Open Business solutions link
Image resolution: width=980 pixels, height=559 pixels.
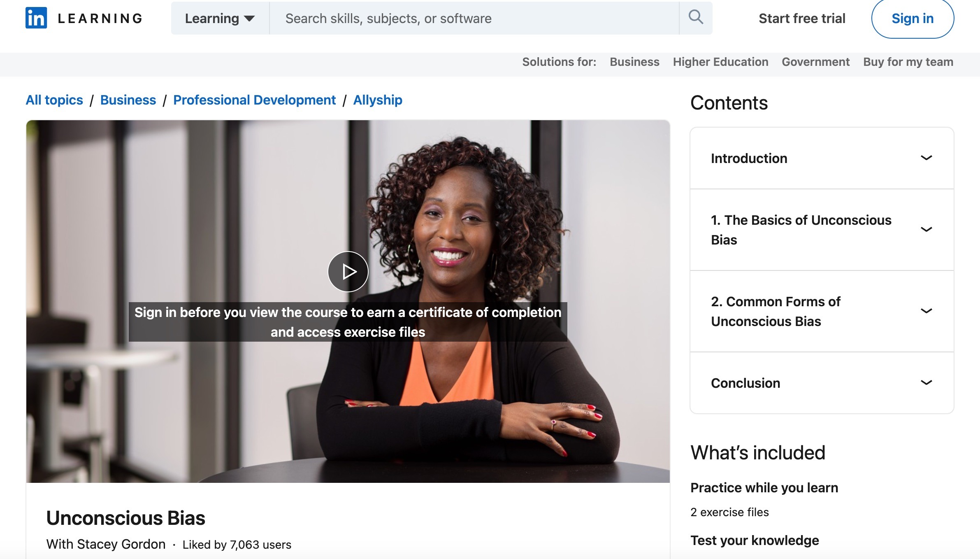pyautogui.click(x=634, y=62)
